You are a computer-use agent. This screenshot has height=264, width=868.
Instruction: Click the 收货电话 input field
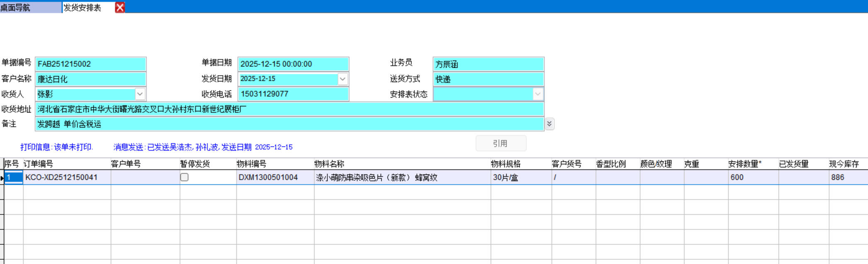[293, 94]
